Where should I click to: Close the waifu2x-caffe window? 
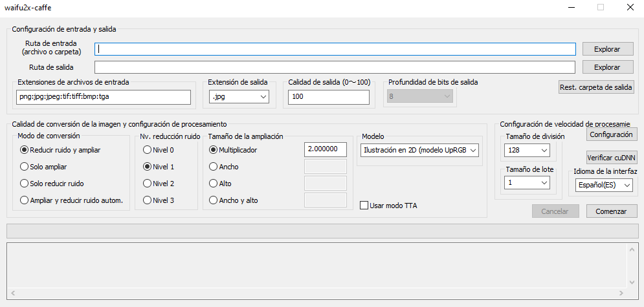tap(630, 7)
